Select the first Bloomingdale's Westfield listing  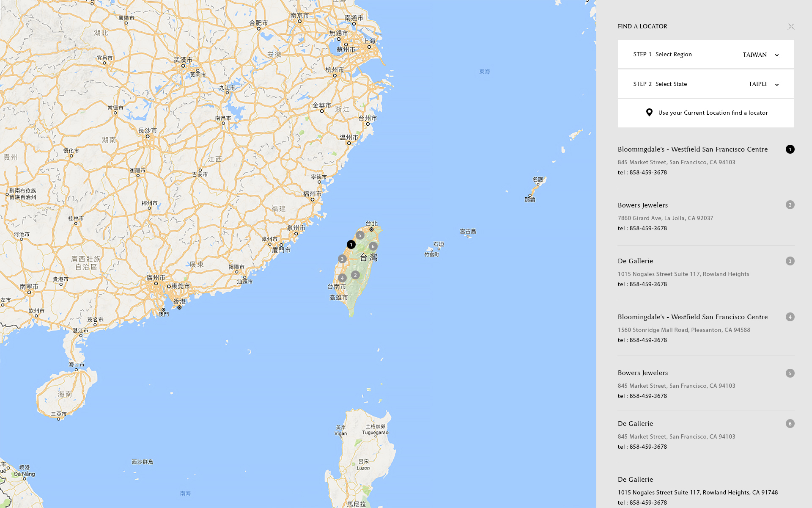pyautogui.click(x=692, y=149)
